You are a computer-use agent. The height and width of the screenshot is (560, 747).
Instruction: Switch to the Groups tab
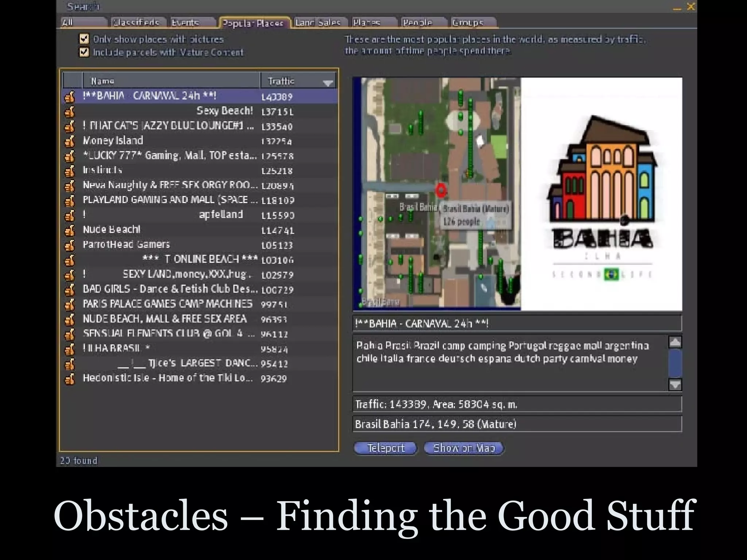[x=473, y=23]
